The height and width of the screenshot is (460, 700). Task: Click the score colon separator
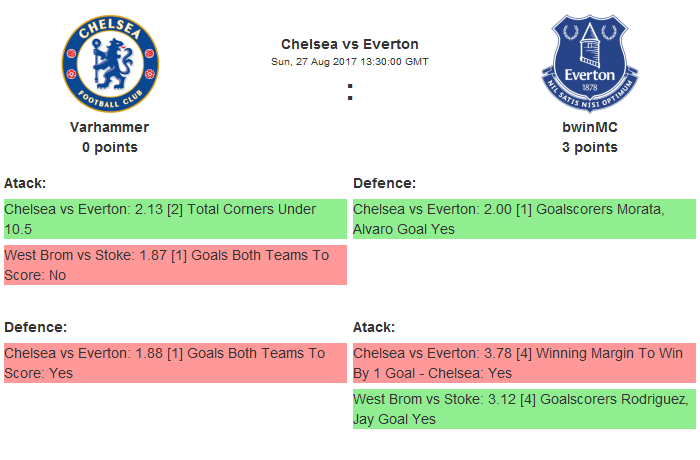(x=350, y=92)
